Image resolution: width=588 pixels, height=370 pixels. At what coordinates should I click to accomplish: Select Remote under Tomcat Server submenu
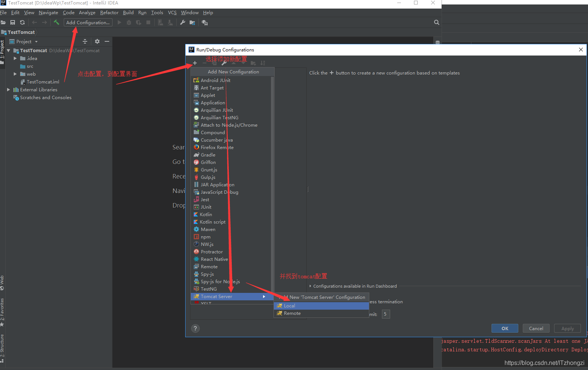pos(321,313)
